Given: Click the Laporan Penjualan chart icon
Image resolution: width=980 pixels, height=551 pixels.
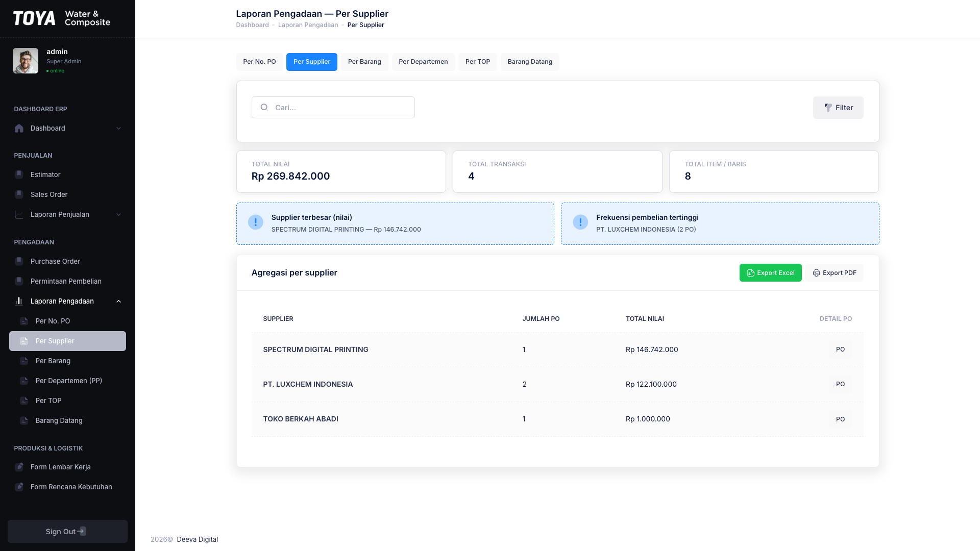Looking at the screenshot, I should tap(19, 214).
